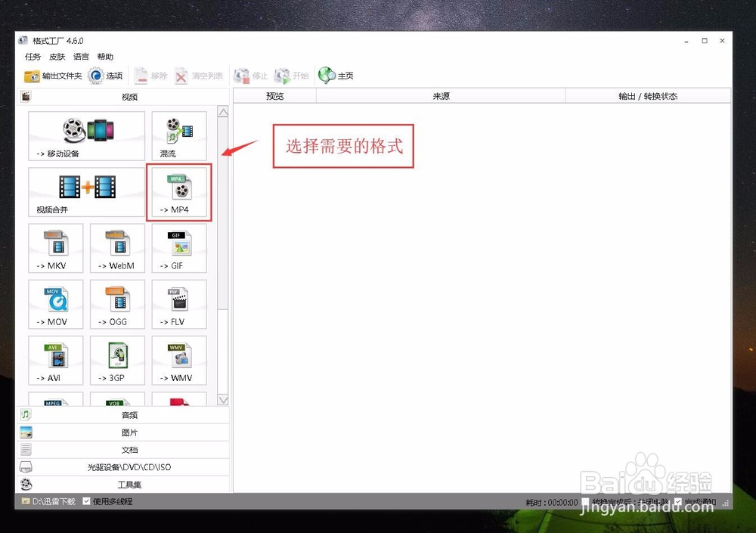Select the FLV output format
Screen dimensions: 756x533
pyautogui.click(x=178, y=304)
